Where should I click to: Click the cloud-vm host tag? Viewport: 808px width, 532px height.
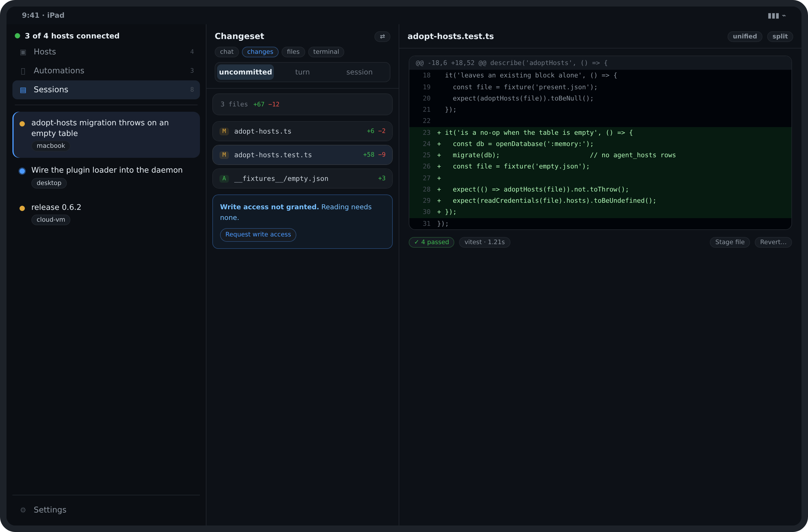click(x=51, y=220)
